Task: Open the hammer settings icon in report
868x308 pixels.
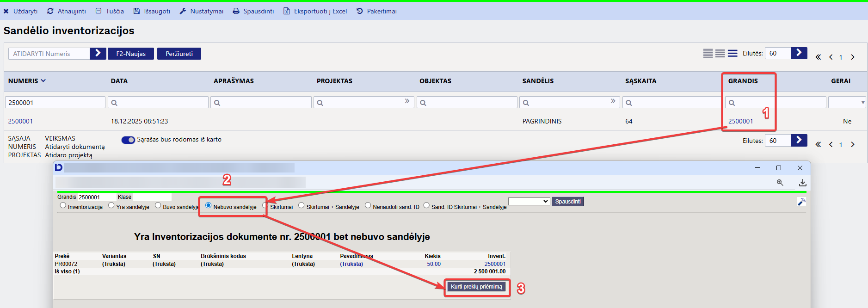Action: click(x=801, y=202)
